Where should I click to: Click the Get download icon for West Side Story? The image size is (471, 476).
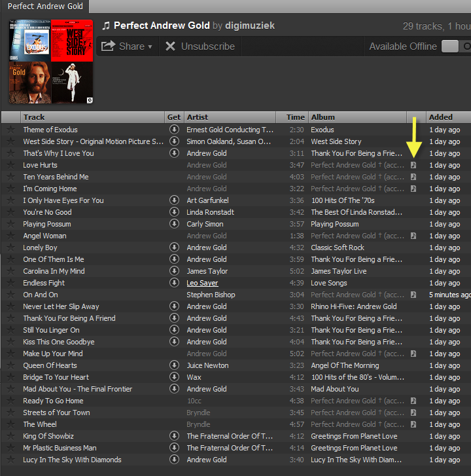pyautogui.click(x=174, y=141)
